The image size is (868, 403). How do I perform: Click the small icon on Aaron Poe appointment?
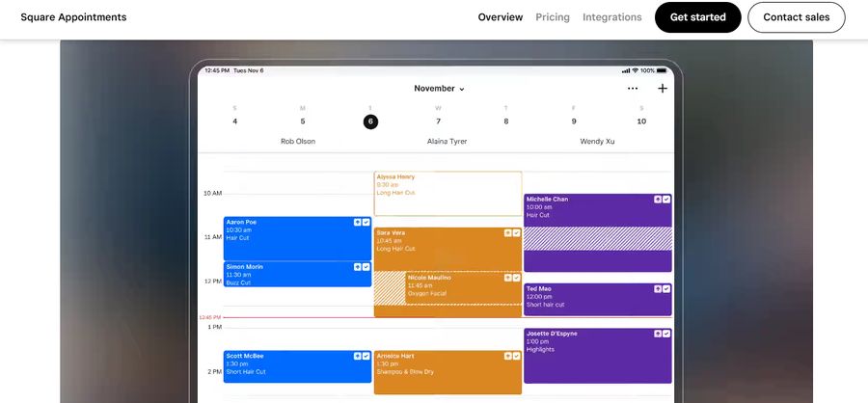(357, 222)
